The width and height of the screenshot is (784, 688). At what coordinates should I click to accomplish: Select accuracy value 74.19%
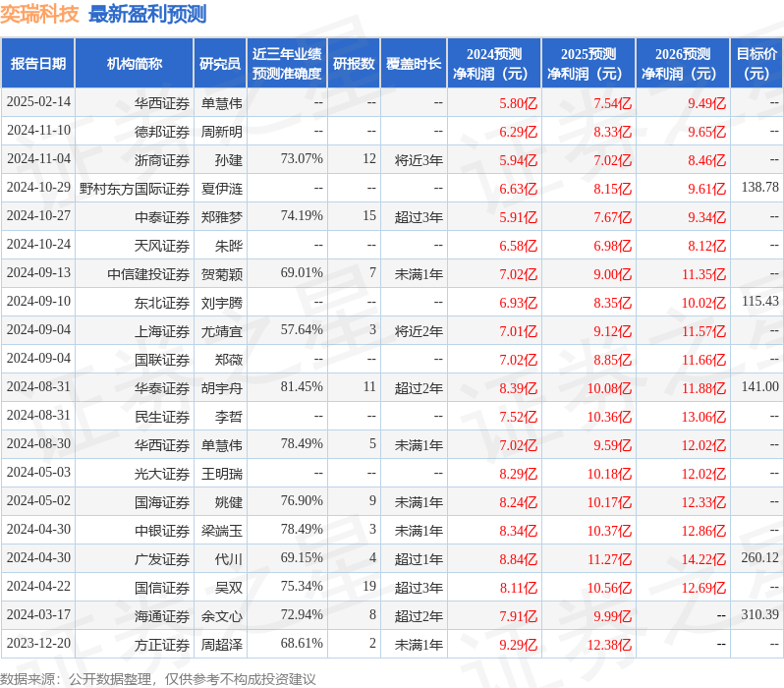tap(302, 216)
